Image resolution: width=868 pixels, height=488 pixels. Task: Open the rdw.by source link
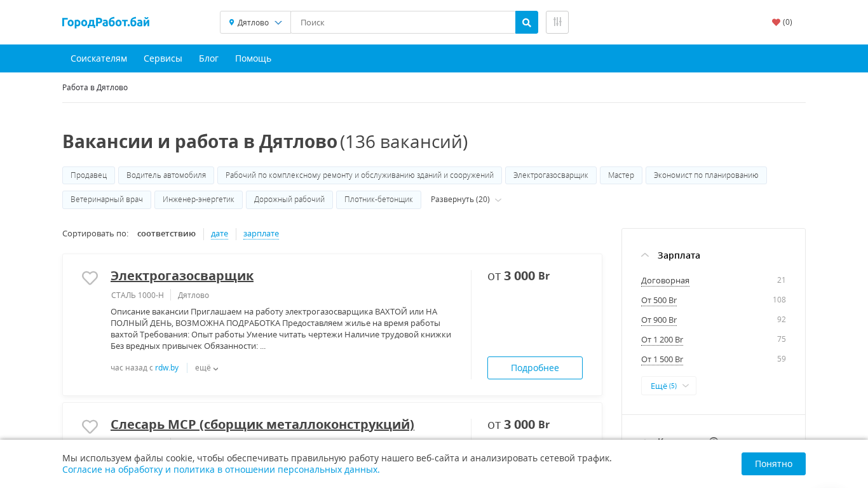pos(166,368)
